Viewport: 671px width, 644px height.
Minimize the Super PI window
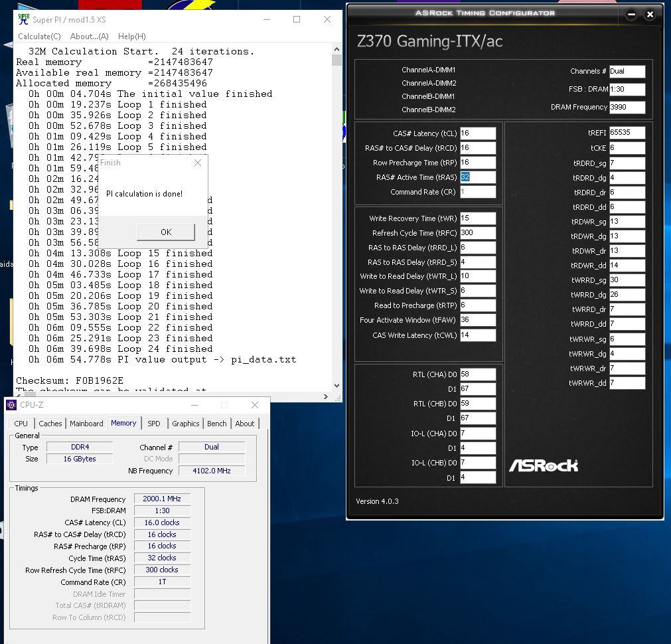click(x=267, y=19)
